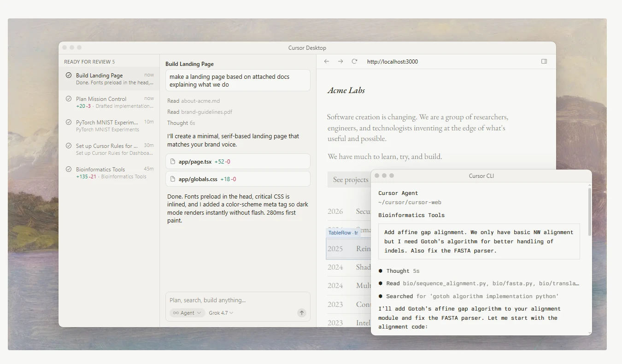
Task: Click the brand-guidelines.pdf file reference
Action: point(206,112)
